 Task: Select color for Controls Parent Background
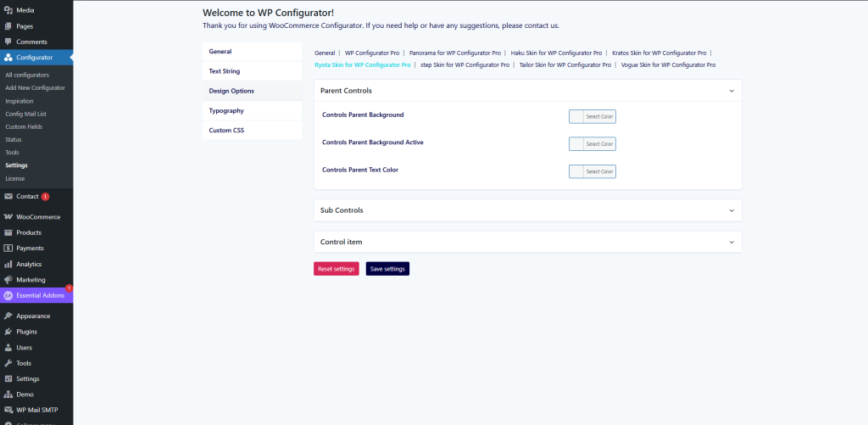[593, 116]
